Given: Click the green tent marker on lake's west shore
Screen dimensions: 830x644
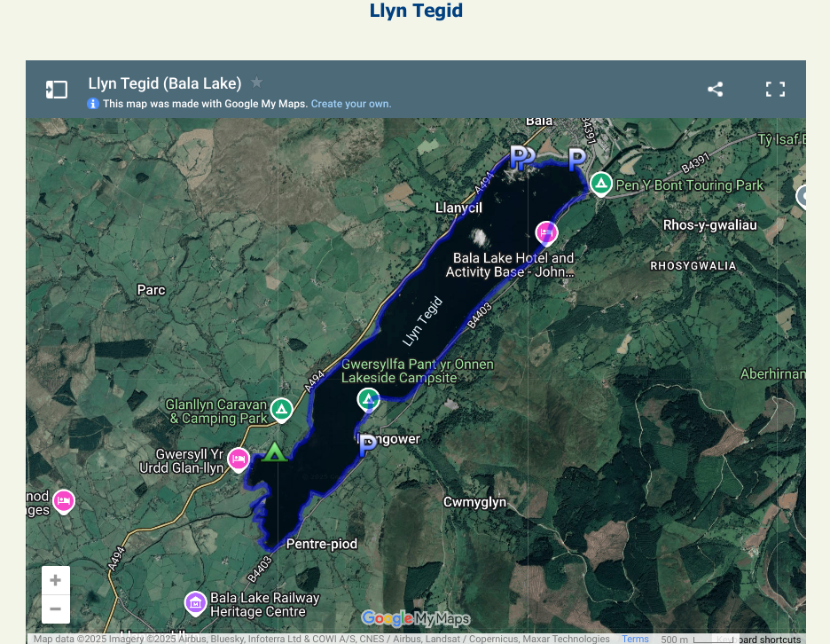Looking at the screenshot, I should [274, 453].
